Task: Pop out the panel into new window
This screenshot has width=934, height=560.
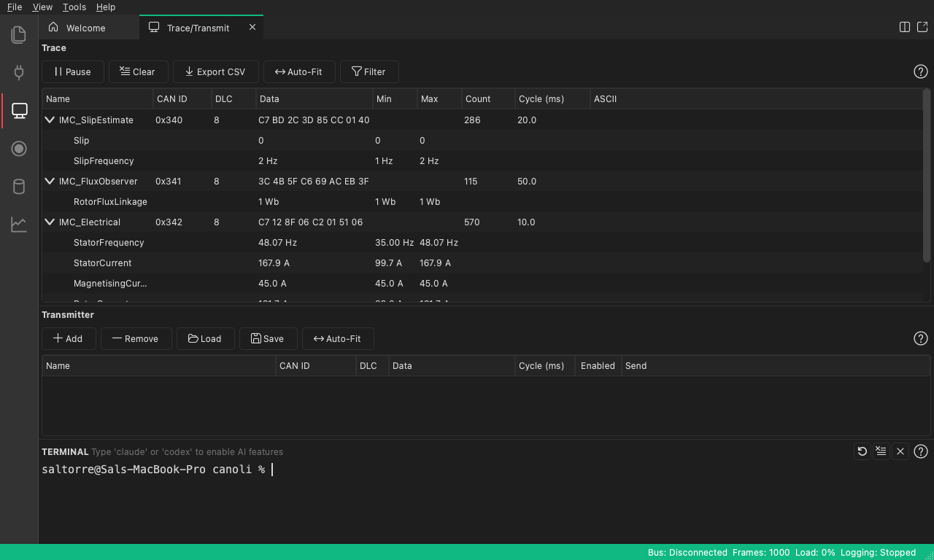Action: click(x=922, y=27)
